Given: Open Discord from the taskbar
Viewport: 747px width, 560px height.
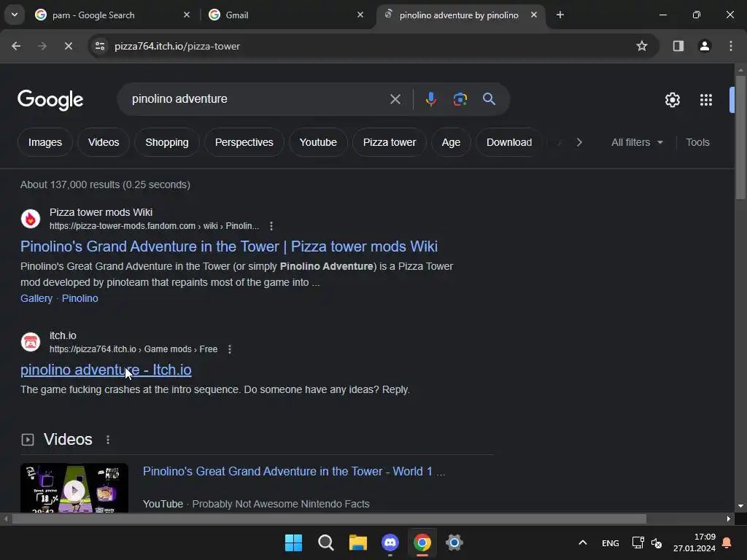Looking at the screenshot, I should click(390, 542).
